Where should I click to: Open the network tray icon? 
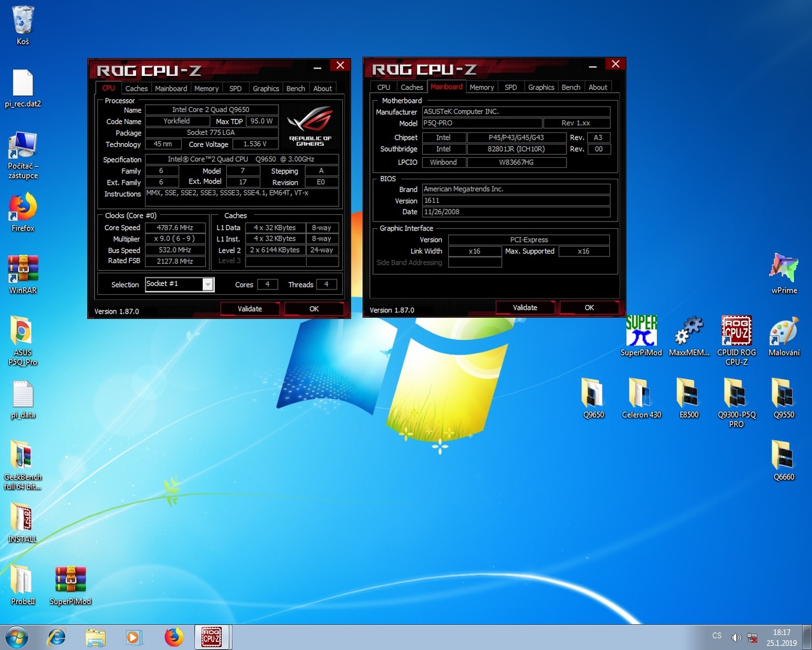[x=752, y=637]
